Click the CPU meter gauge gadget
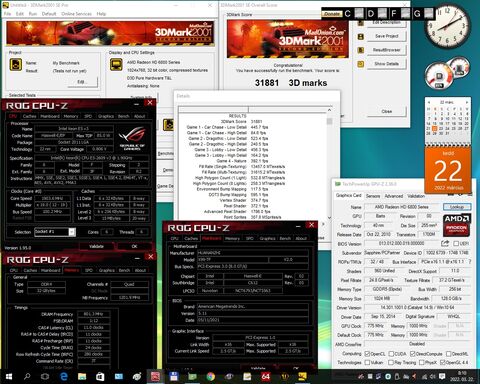 [440, 76]
